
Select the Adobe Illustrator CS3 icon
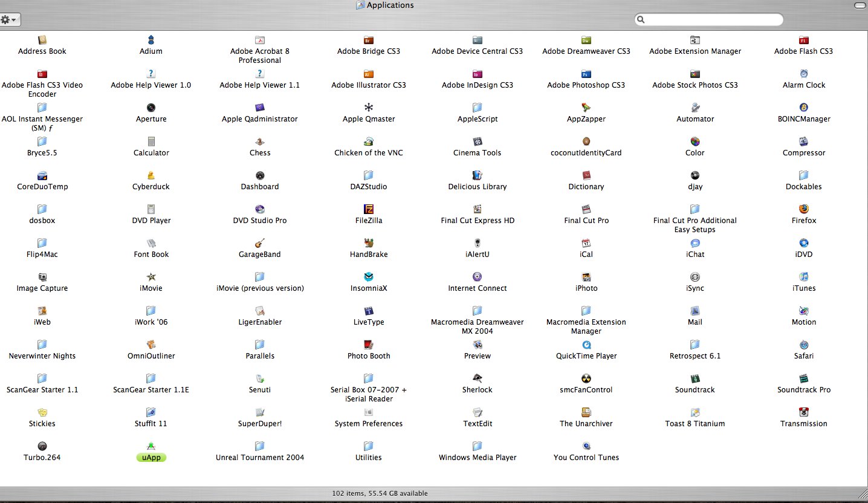(x=369, y=74)
